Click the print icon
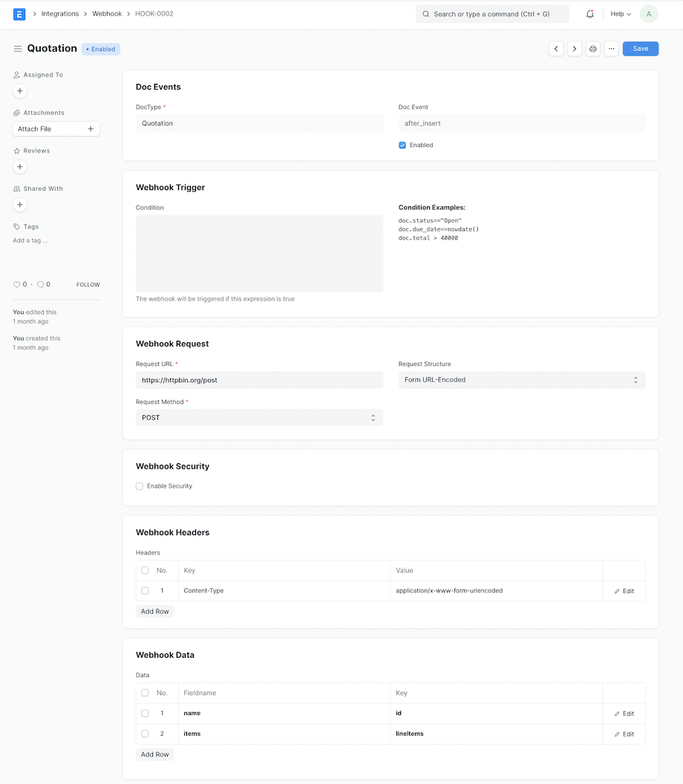 [x=593, y=49]
